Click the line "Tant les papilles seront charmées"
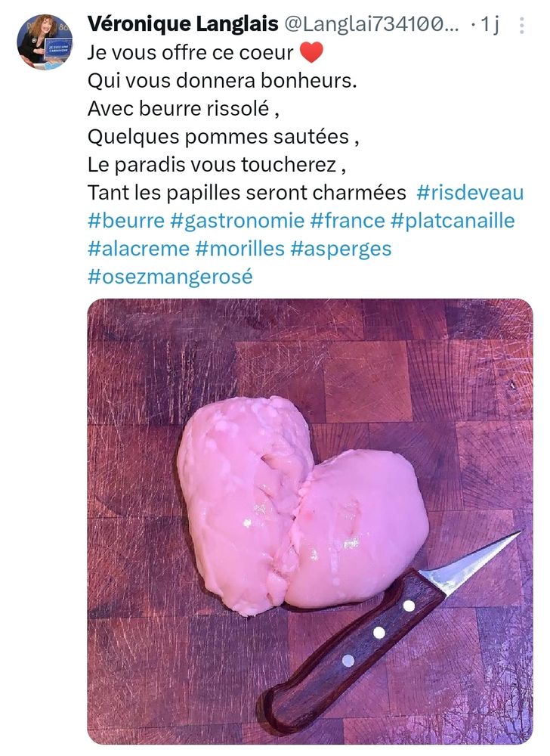This screenshot has height=756, width=550. pos(246,193)
